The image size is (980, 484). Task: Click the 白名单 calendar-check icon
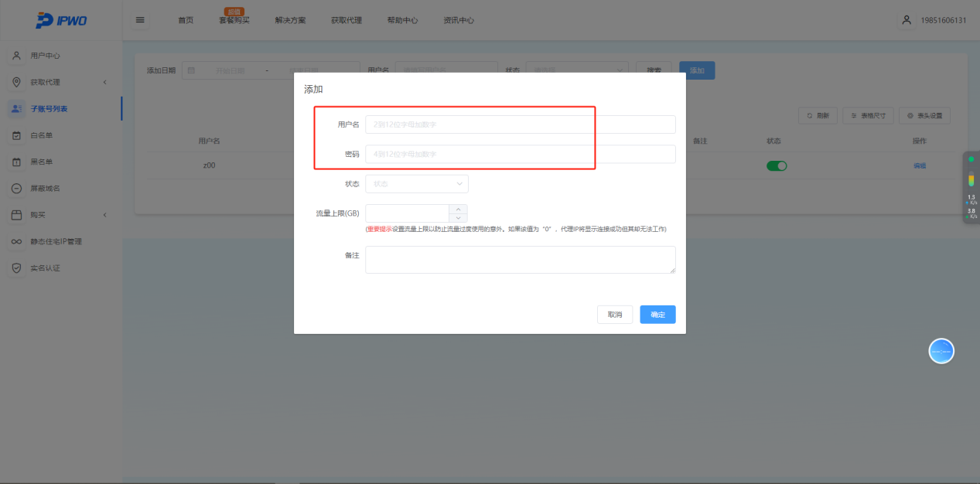pos(16,135)
